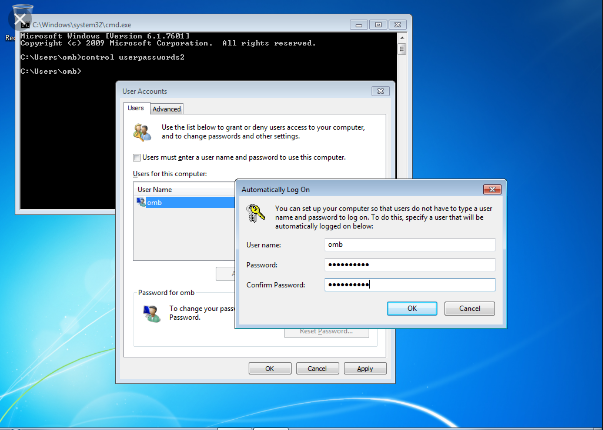This screenshot has height=430, width=603.
Task: Maximize the cmd.exe window
Action: (378, 25)
